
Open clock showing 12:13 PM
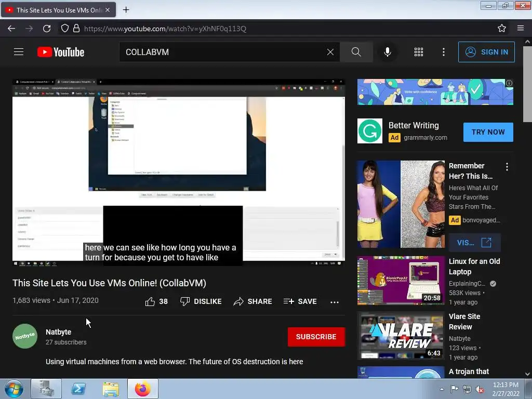506,389
